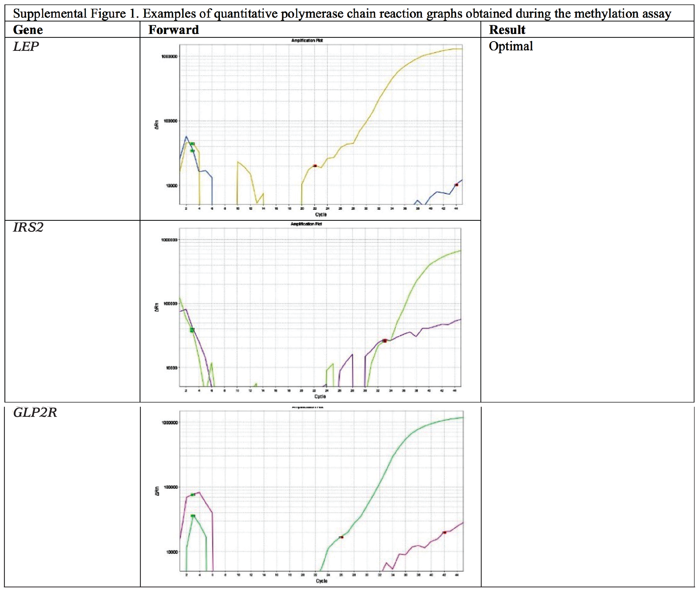The height and width of the screenshot is (589, 700).
Task: Click the 100000 y-axis label in IRS2 plot
Action: 170,303
